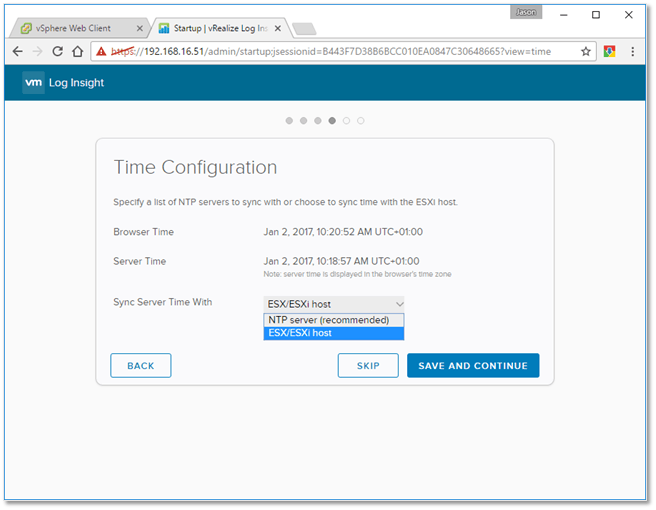Close the vSphere Web Client tab

point(139,28)
